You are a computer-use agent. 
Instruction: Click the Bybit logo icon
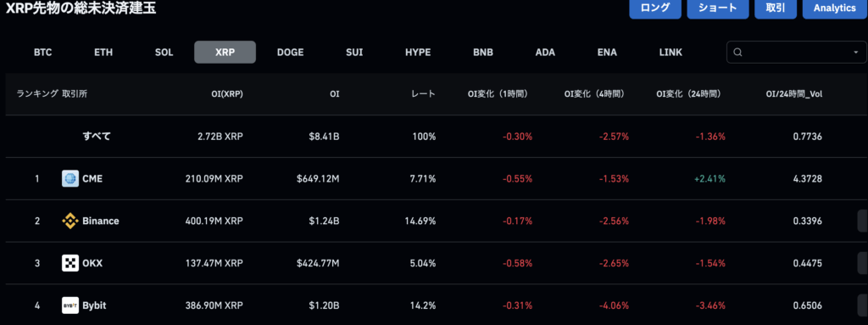(70, 305)
